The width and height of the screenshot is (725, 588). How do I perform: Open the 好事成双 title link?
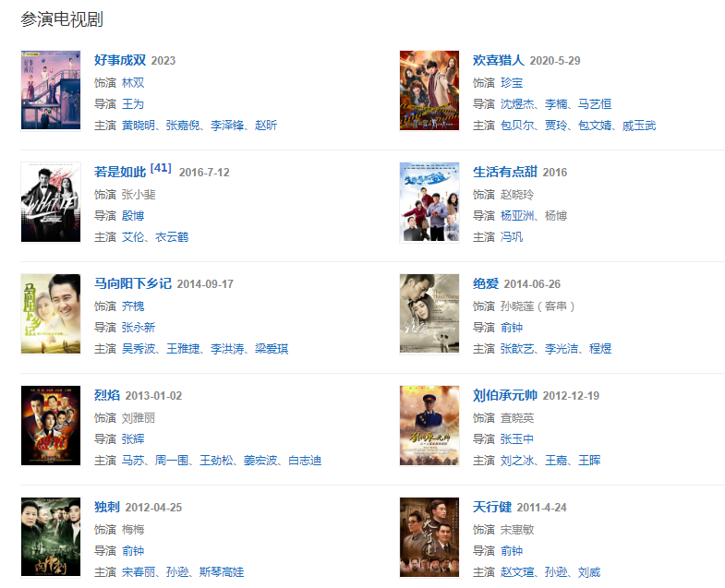click(x=120, y=60)
